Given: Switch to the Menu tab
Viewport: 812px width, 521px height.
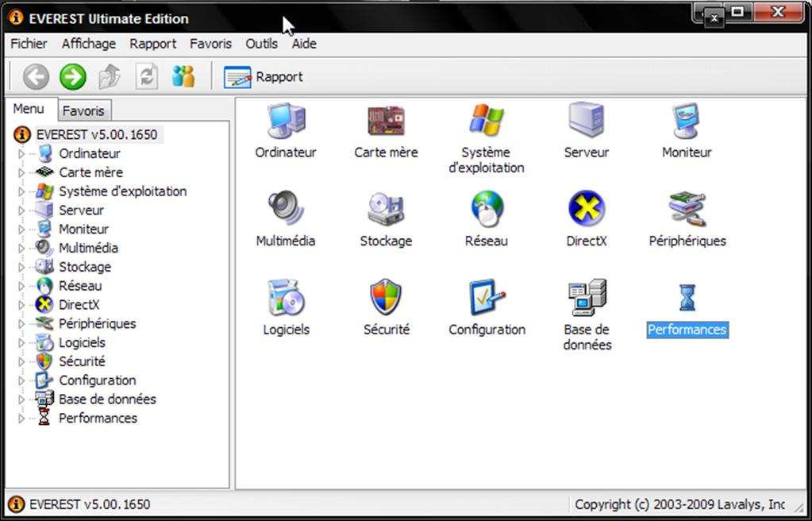Looking at the screenshot, I should click(x=29, y=109).
